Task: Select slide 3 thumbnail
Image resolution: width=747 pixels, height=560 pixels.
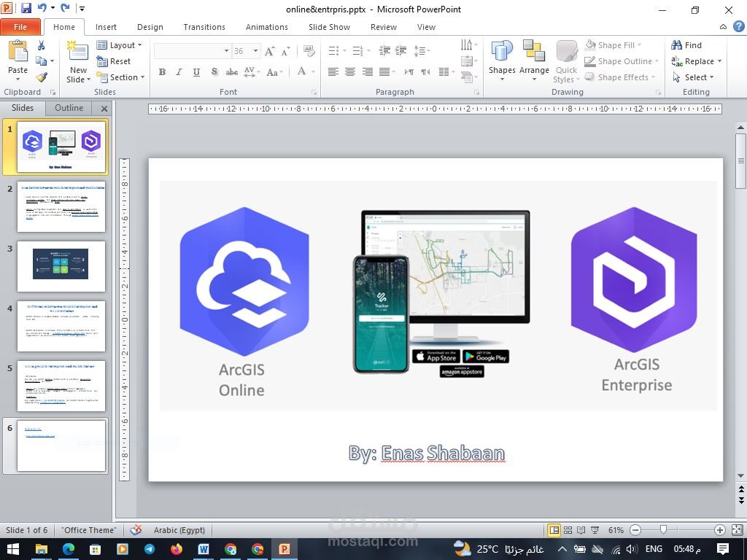Action: (x=61, y=266)
